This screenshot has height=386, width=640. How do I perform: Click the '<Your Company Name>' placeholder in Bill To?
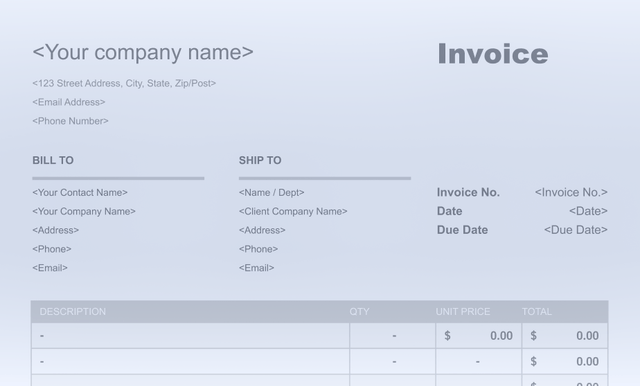coord(84,211)
